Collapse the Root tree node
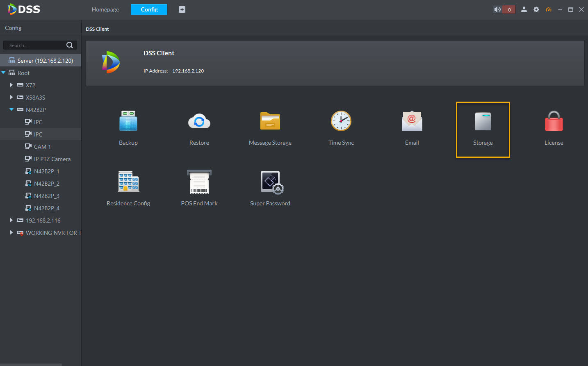The height and width of the screenshot is (366, 588). coord(3,73)
